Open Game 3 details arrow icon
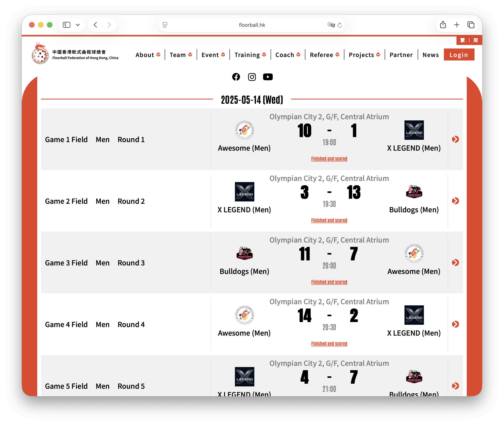Viewport: 504px width, 425px height. pyautogui.click(x=455, y=262)
